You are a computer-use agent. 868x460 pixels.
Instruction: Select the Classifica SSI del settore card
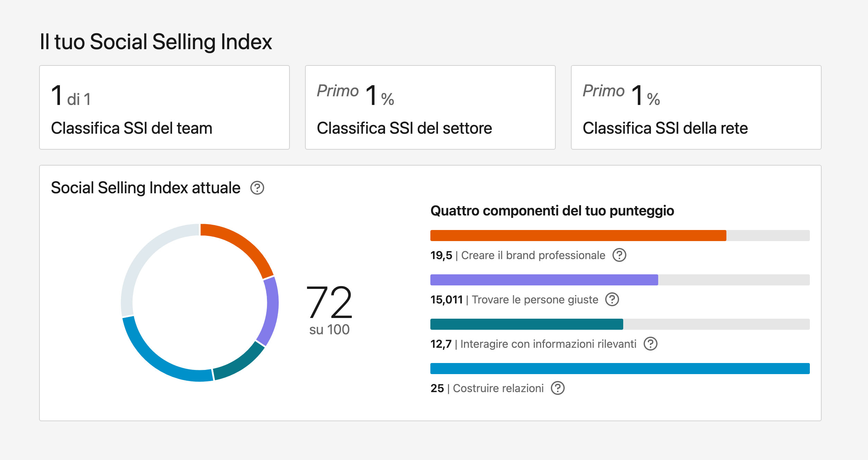430,107
